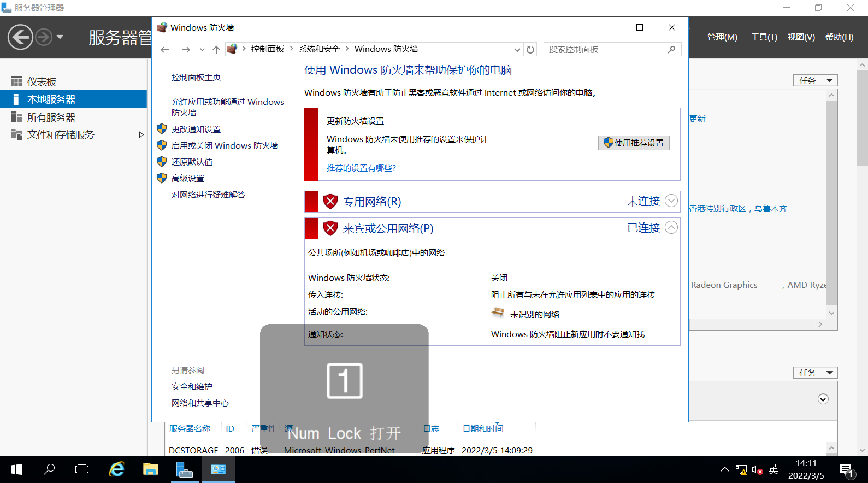Click taskbar search magnifier icon
The width and height of the screenshot is (868, 483).
point(49,469)
